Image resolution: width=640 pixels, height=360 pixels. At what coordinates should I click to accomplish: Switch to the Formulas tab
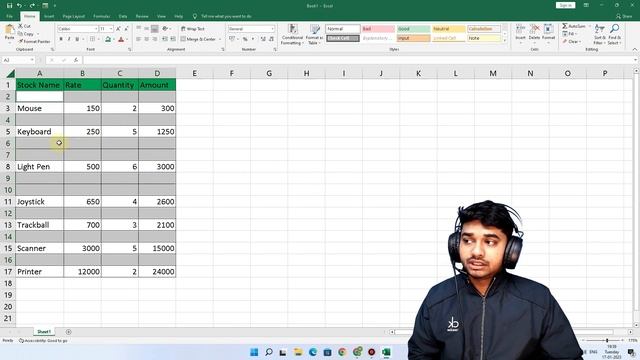[101, 16]
